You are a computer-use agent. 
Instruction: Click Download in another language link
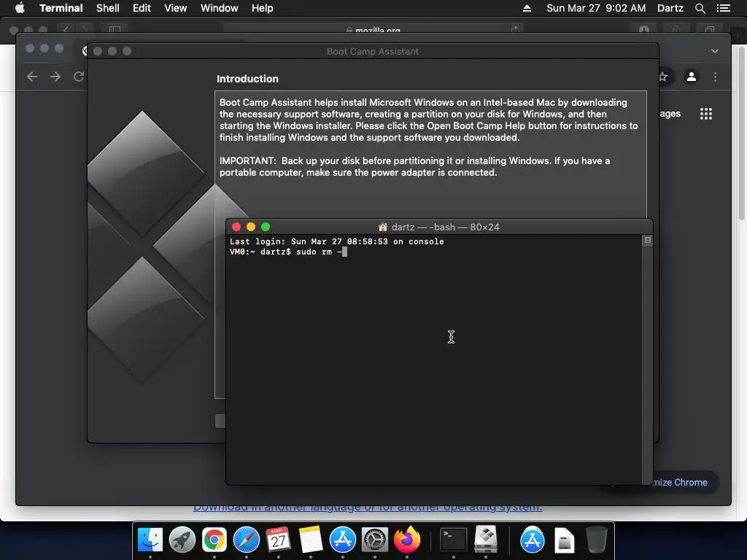[x=368, y=507]
